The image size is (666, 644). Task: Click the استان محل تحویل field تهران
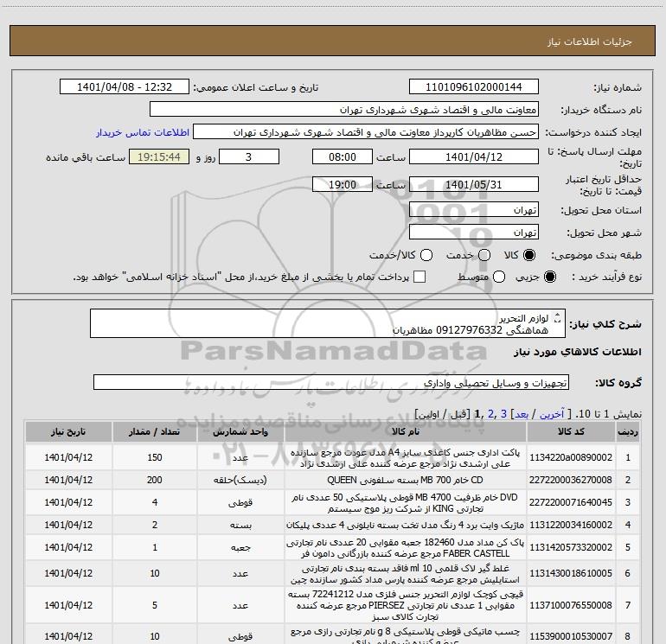(474, 209)
